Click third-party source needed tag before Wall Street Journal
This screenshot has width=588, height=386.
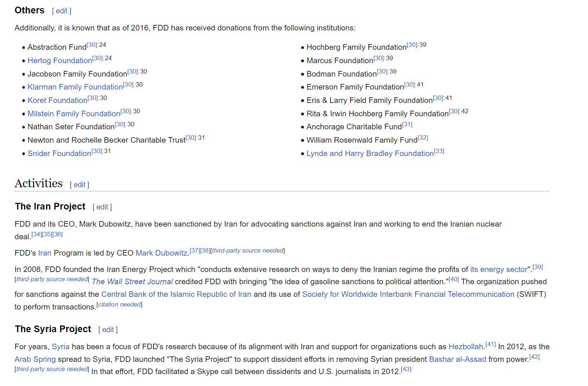point(52,279)
